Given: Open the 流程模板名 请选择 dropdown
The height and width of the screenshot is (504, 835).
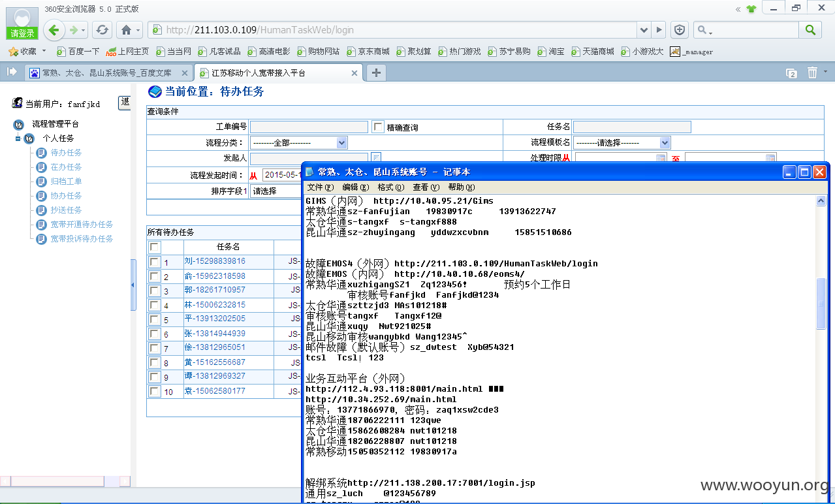Looking at the screenshot, I should (x=622, y=142).
